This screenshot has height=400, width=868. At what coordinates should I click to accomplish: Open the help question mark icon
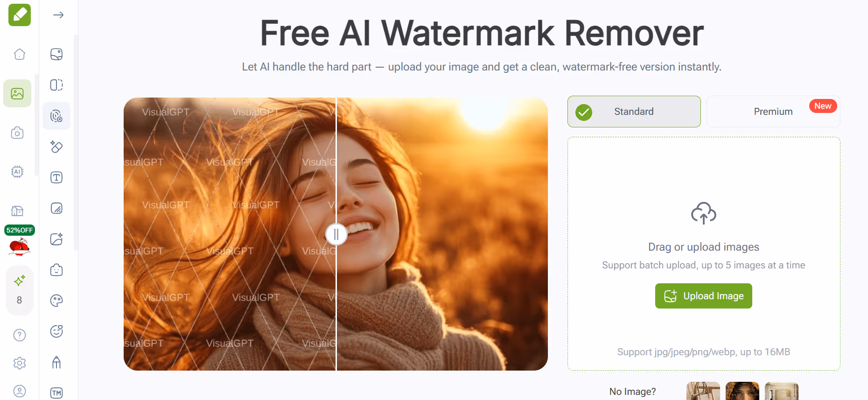point(19,335)
